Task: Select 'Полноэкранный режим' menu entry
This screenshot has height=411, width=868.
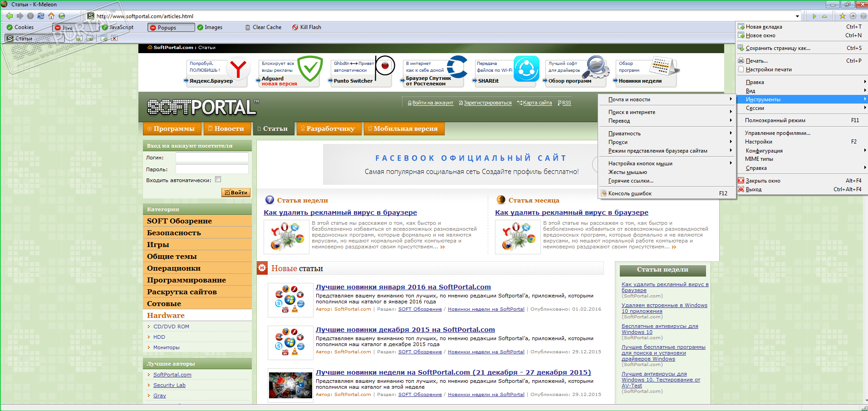Action: tap(802, 120)
